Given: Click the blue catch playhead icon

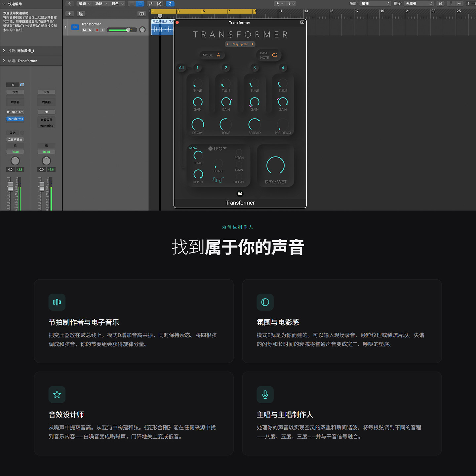Looking at the screenshot, I should pyautogui.click(x=170, y=4).
